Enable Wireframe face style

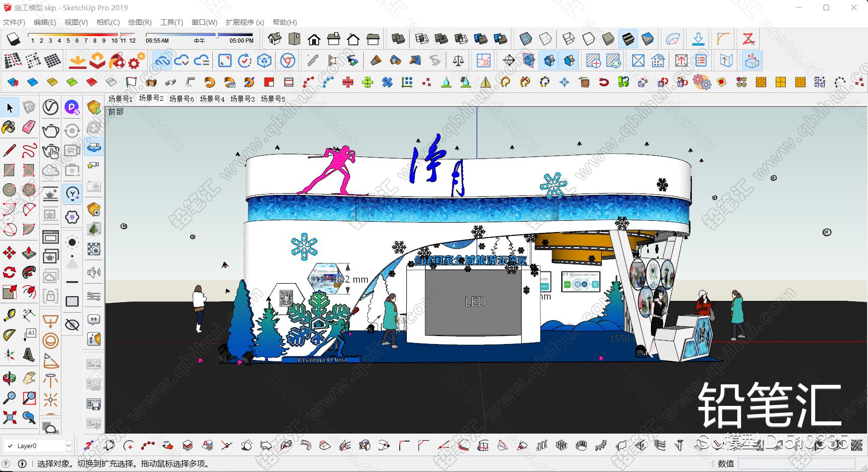pyautogui.click(x=569, y=39)
